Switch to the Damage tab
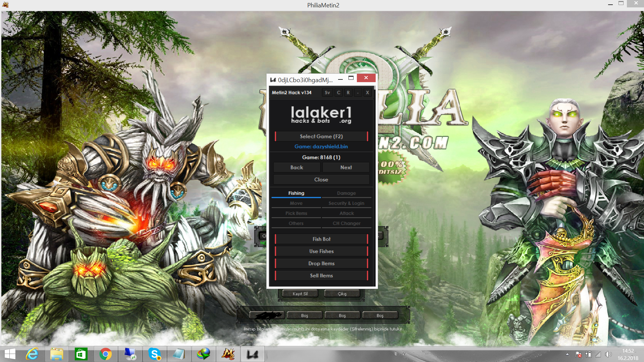 pos(346,193)
